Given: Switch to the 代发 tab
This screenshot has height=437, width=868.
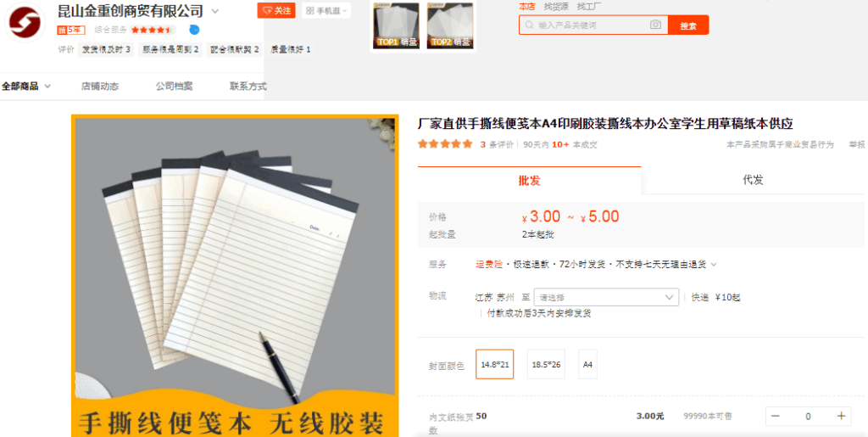Looking at the screenshot, I should click(753, 180).
